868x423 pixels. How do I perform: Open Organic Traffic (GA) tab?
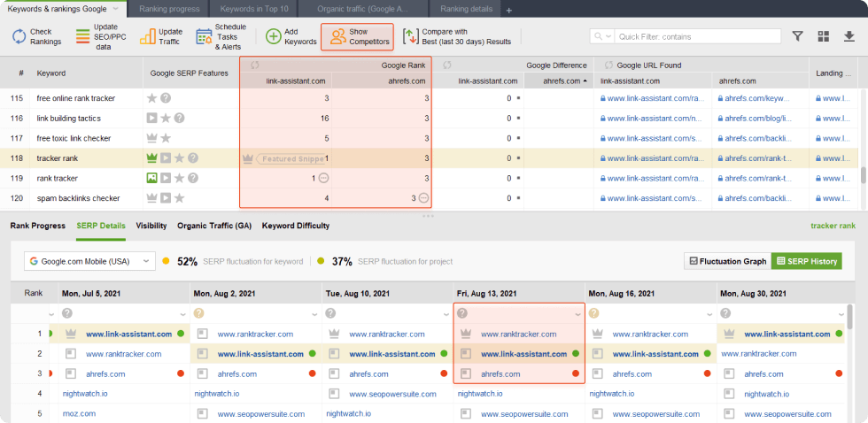214,226
